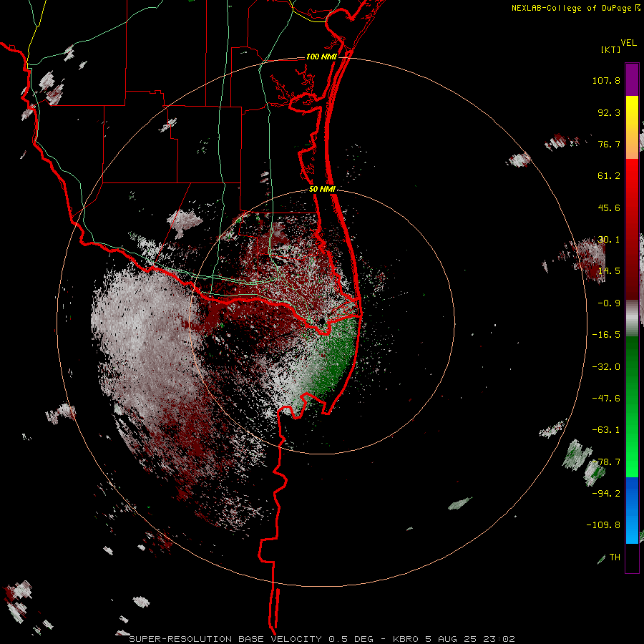This screenshot has width=644, height=644.
Task: Click the 100 NMI range ring label
Action: click(x=321, y=57)
